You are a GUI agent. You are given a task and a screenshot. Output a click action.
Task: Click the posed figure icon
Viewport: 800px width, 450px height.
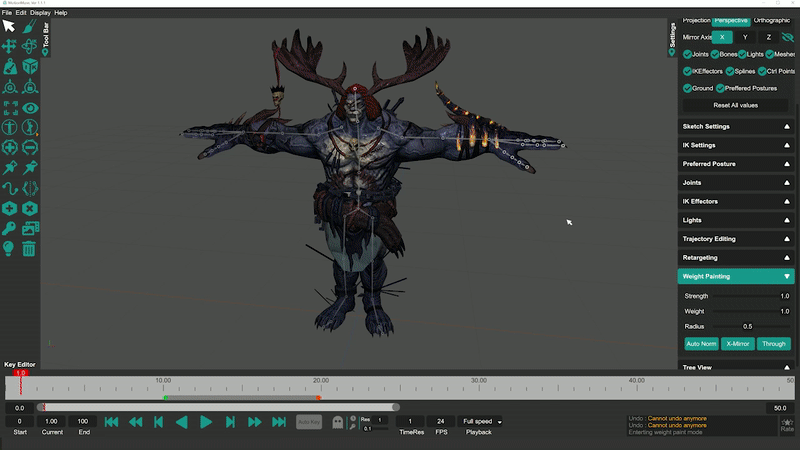pyautogui.click(x=30, y=127)
